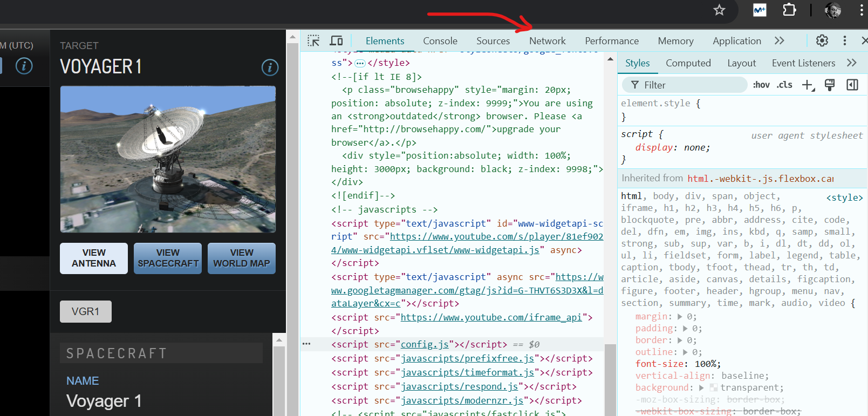The height and width of the screenshot is (416, 868).
Task: Toggle the device toolbar icon
Action: pyautogui.click(x=336, y=41)
